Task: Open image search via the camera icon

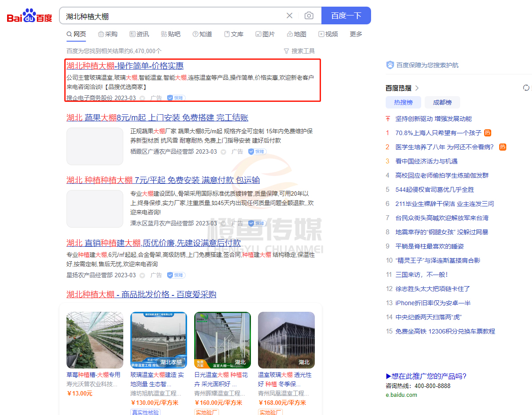Action: tap(309, 16)
